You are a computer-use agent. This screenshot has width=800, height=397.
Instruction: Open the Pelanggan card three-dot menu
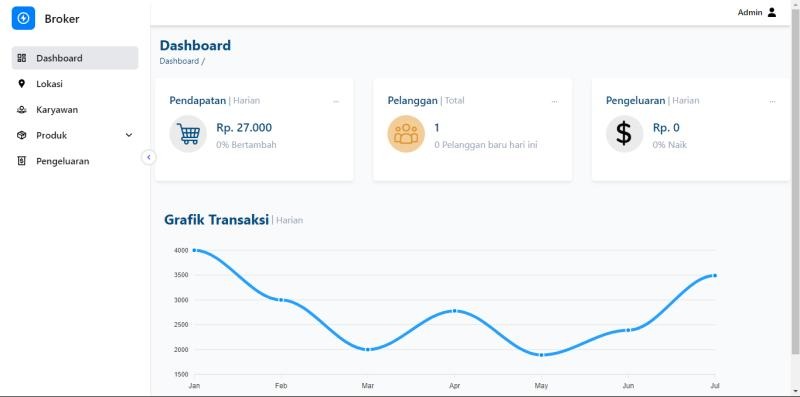click(555, 102)
